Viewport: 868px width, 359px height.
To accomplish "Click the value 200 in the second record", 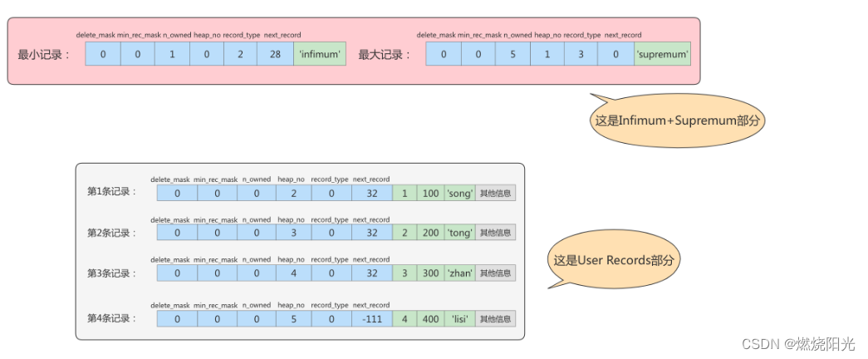I will pos(431,233).
